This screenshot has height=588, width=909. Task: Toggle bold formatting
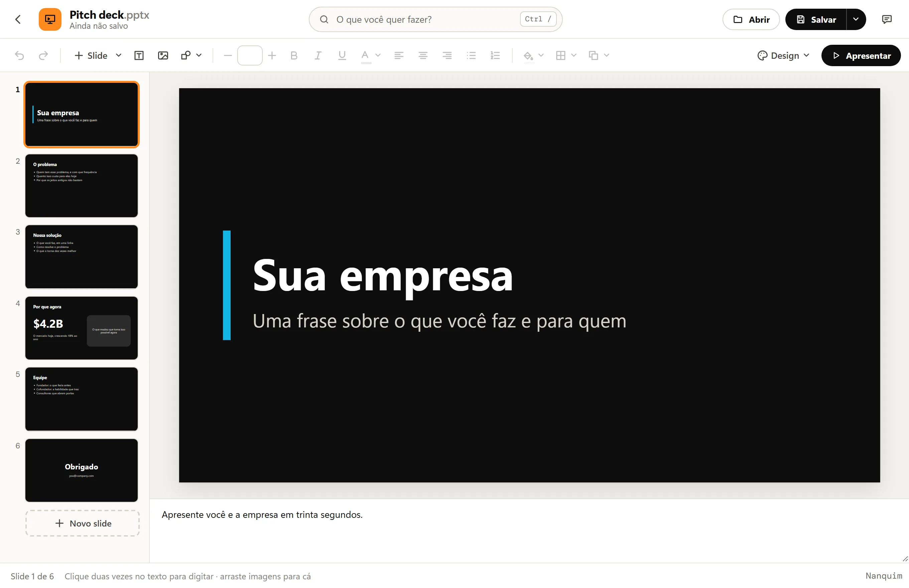(x=294, y=56)
